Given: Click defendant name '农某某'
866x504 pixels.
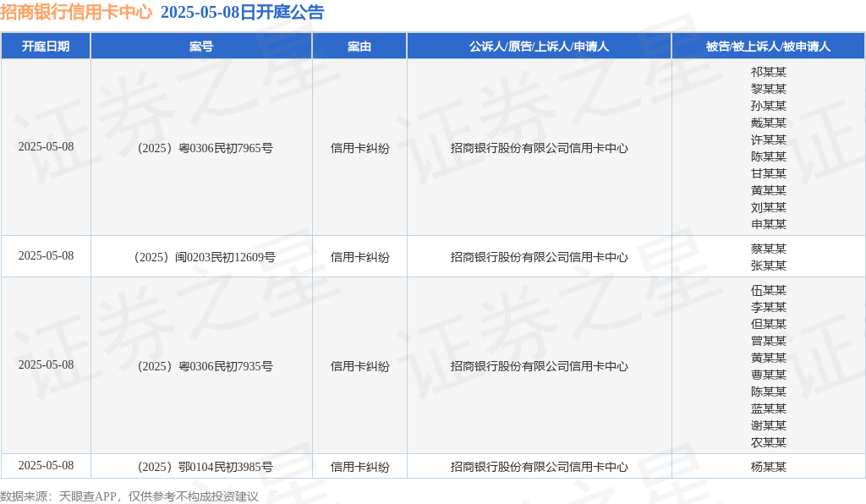Looking at the screenshot, I should [768, 442].
